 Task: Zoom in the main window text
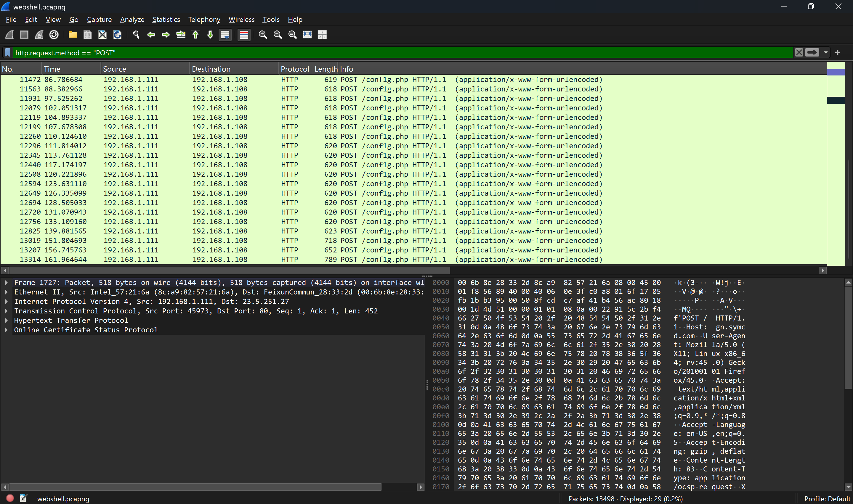pyautogui.click(x=263, y=35)
